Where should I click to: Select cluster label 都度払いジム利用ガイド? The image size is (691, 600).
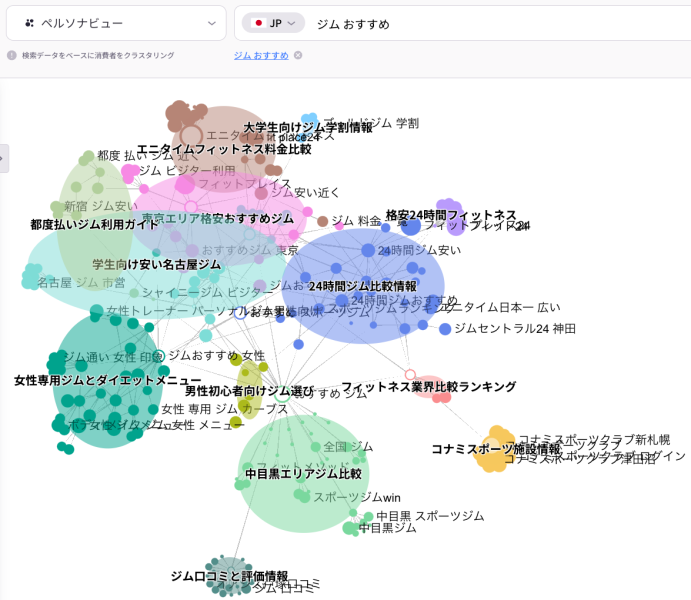click(x=94, y=225)
